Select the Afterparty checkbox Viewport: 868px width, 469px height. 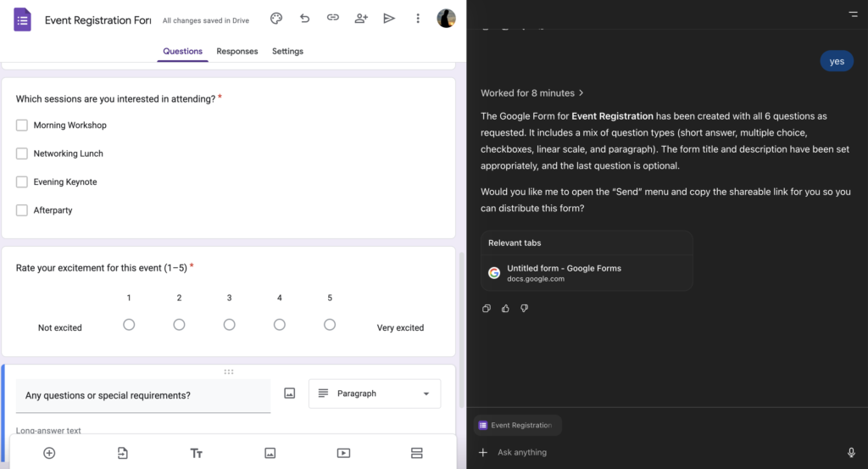click(22, 210)
